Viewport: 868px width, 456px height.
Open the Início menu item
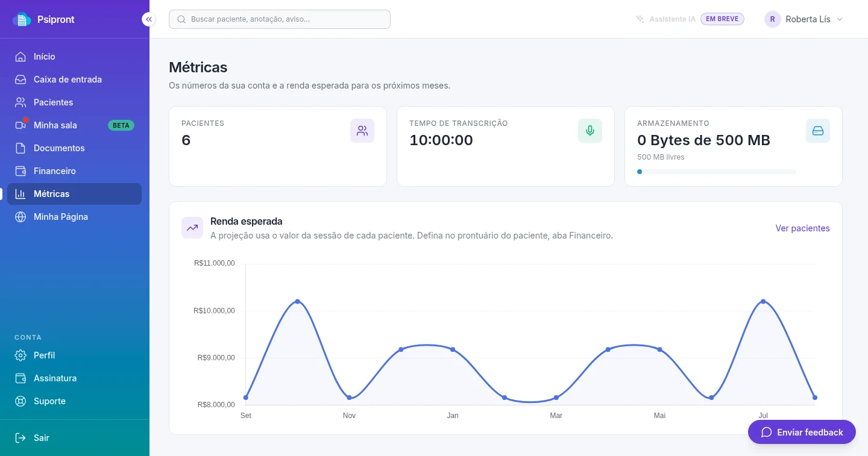pyautogui.click(x=75, y=57)
